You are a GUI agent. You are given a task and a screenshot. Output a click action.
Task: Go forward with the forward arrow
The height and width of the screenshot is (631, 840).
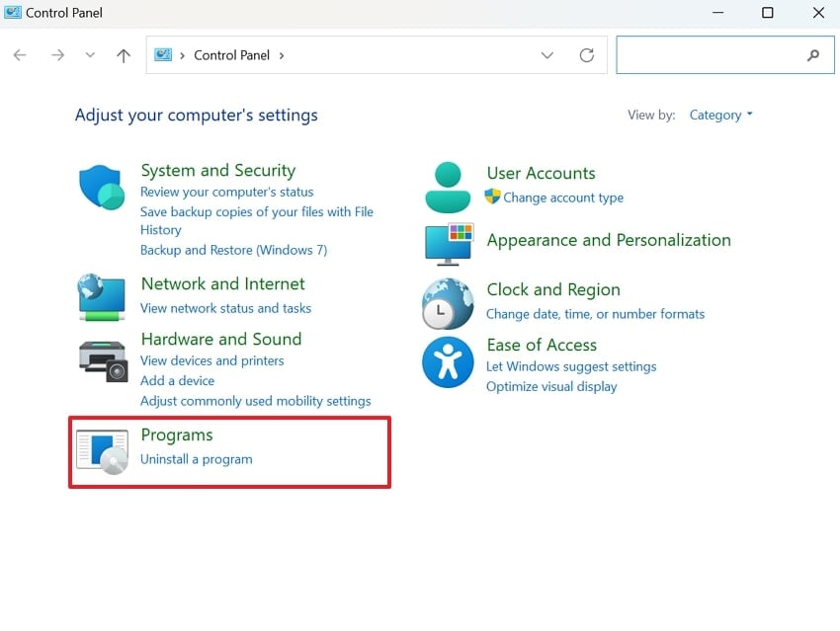(57, 55)
